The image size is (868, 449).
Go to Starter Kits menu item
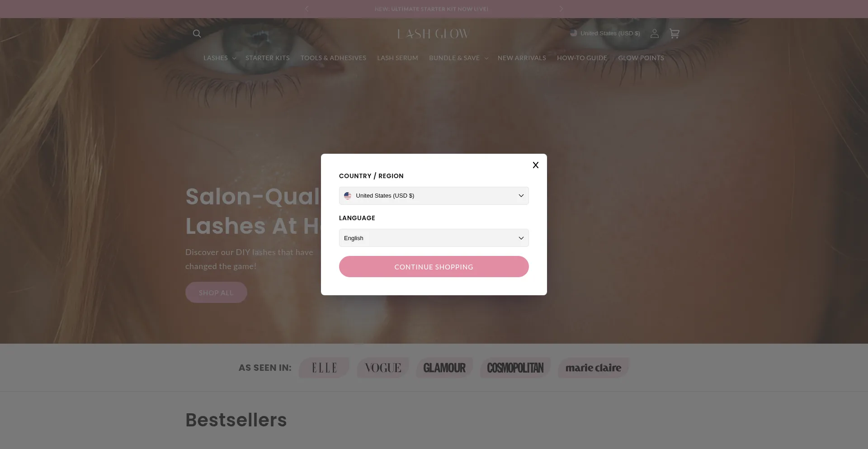[x=268, y=58]
